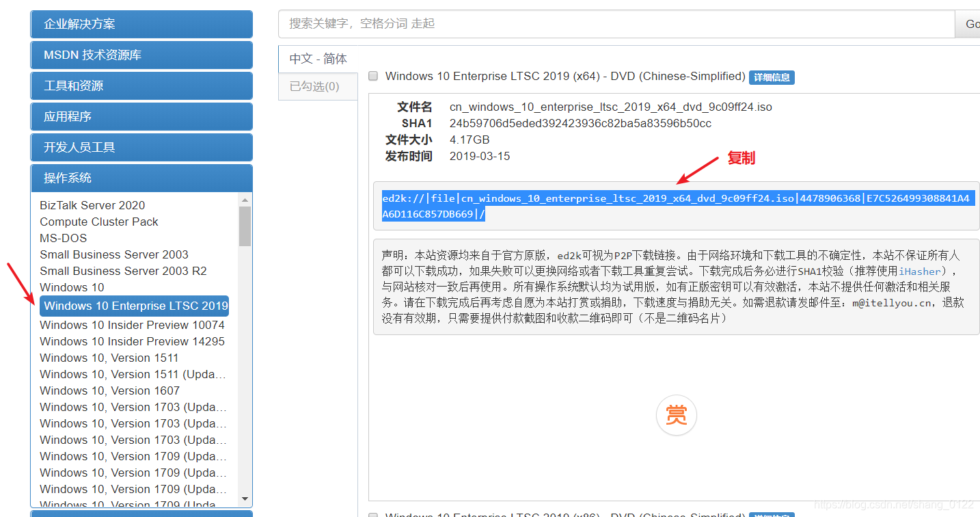Collapse the 操作系统 section
Viewport: 980px width, 517px height.
click(x=141, y=178)
